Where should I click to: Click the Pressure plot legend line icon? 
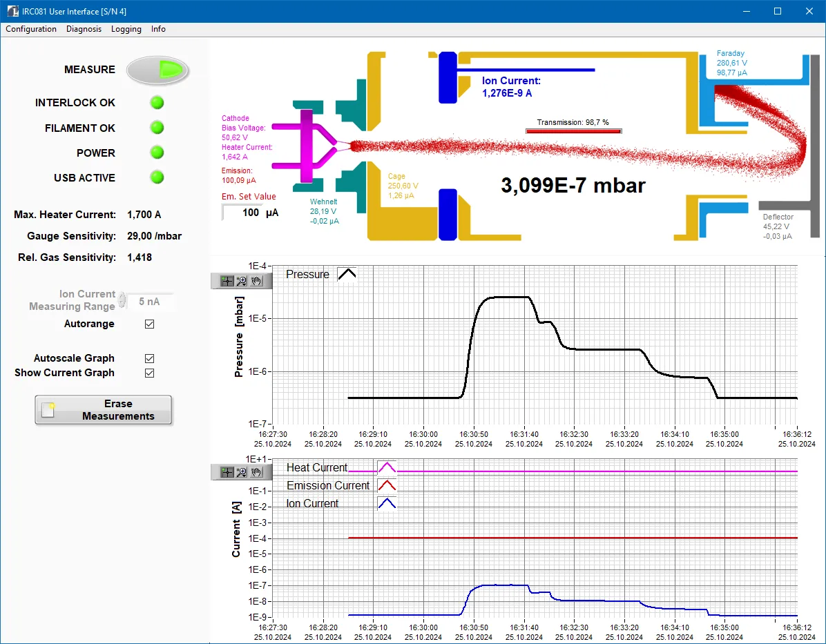(x=347, y=274)
